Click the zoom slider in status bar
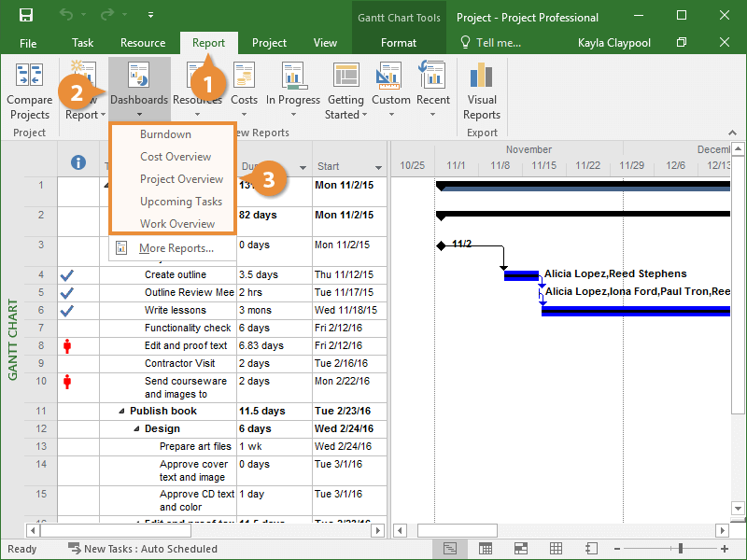The image size is (747, 560). tap(681, 549)
